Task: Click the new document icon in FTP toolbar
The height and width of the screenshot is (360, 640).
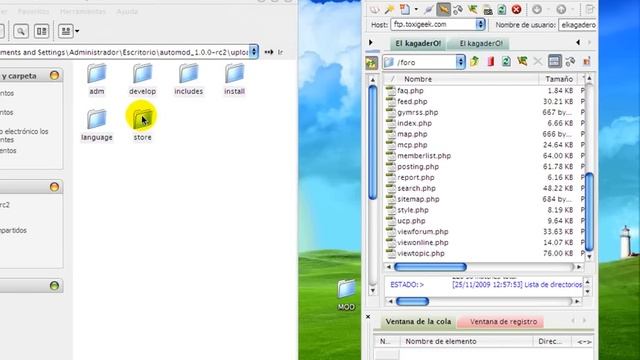Action: [x=405, y=9]
